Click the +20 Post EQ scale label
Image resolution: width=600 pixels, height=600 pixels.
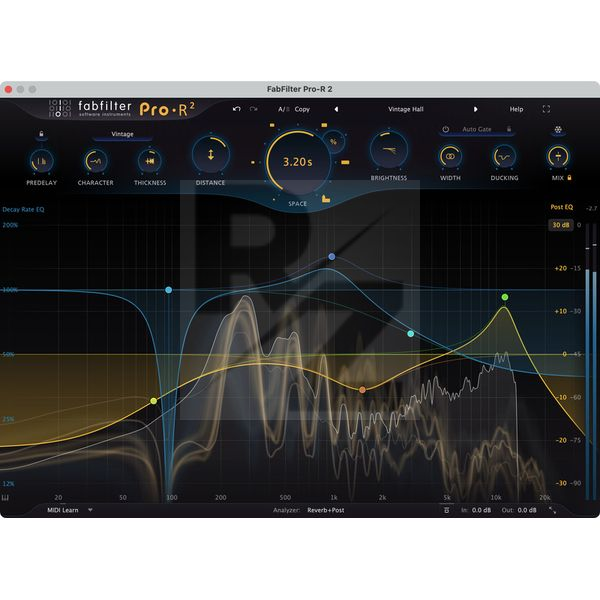[x=561, y=268]
